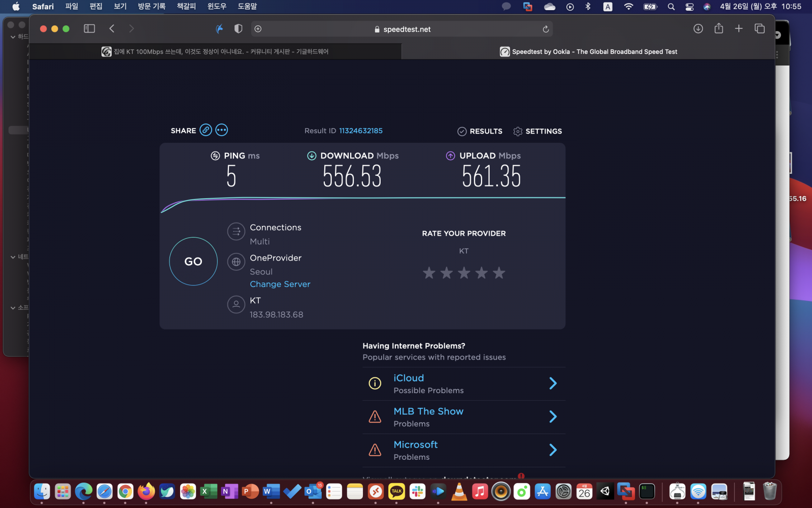
Task: Reload the speedtest.net page
Action: pos(546,29)
